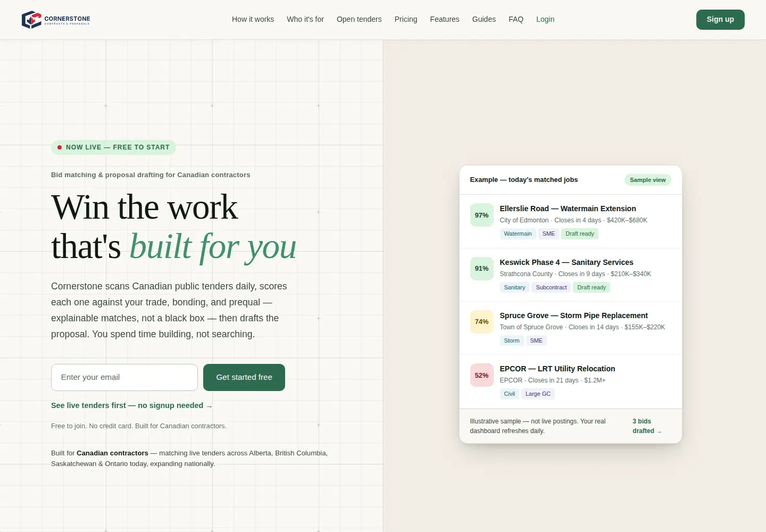Image resolution: width=766 pixels, height=532 pixels.
Task: Click the red live status dot
Action: tap(60, 147)
